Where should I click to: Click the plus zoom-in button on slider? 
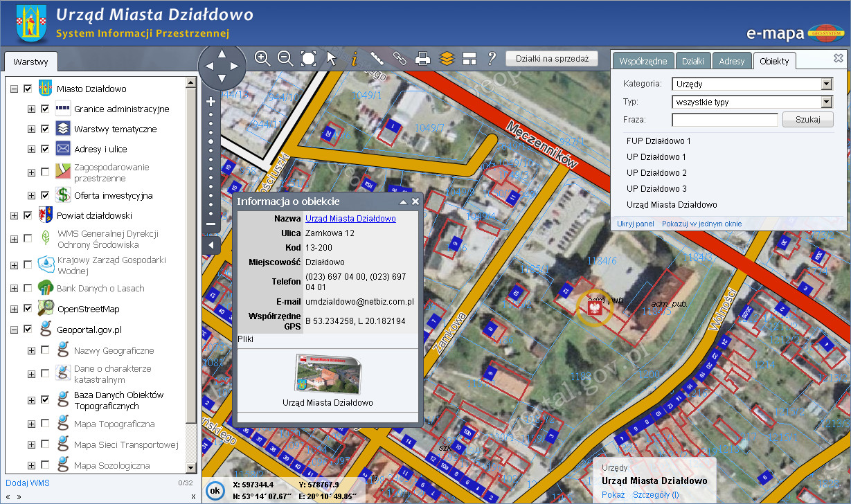tap(211, 101)
